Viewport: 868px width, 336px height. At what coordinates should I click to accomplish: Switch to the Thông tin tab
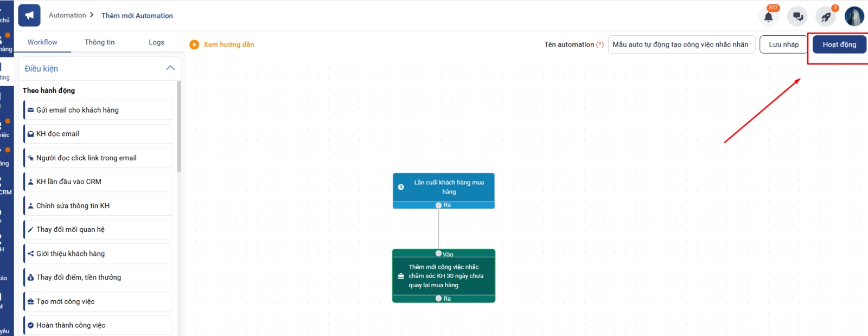99,42
